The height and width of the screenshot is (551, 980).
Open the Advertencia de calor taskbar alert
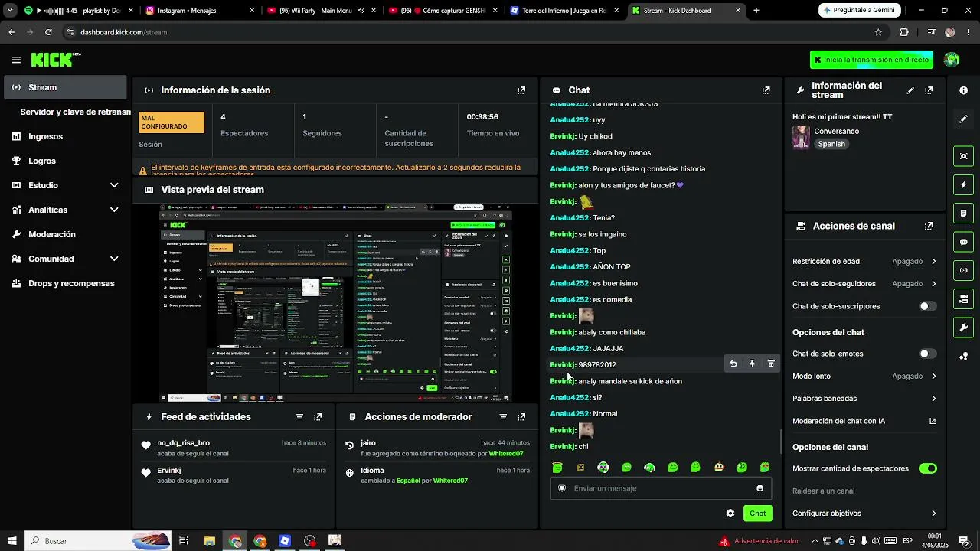(759, 541)
